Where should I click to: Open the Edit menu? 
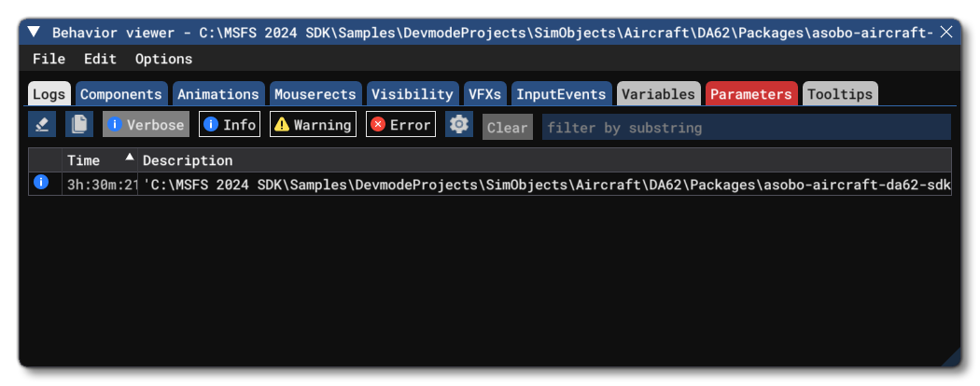(100, 59)
